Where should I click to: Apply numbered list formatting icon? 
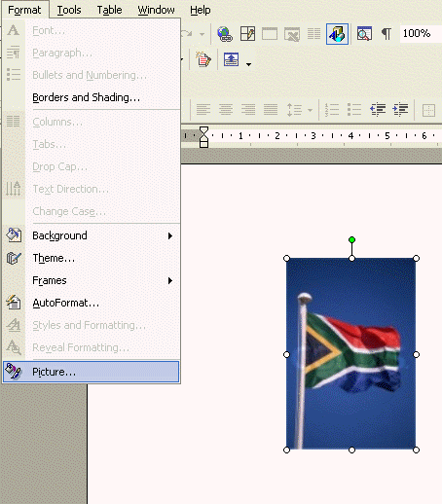pos(332,110)
